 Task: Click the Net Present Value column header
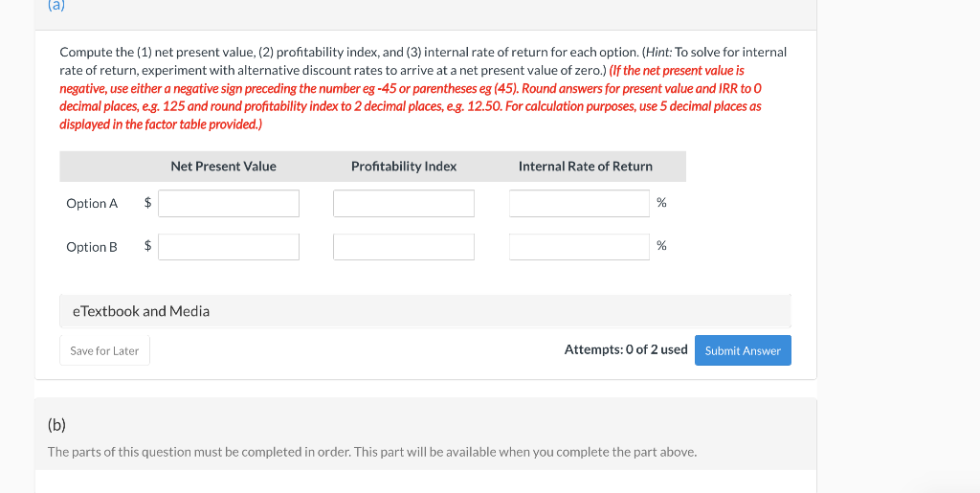point(223,167)
